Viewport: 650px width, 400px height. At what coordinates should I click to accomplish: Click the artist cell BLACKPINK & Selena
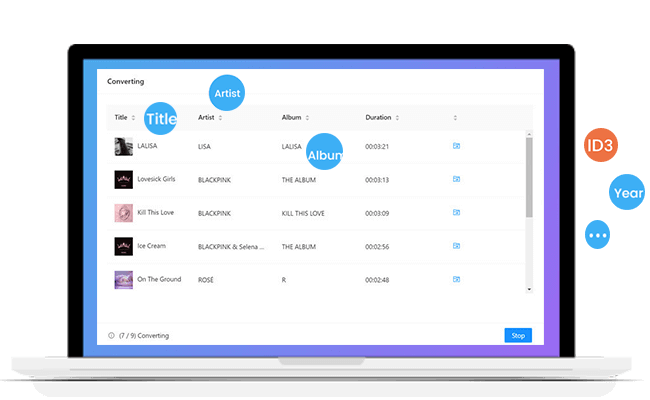pos(231,247)
